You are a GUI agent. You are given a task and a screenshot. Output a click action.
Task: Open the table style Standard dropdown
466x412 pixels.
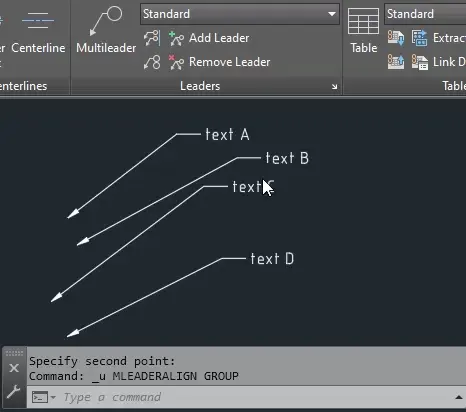[425, 14]
